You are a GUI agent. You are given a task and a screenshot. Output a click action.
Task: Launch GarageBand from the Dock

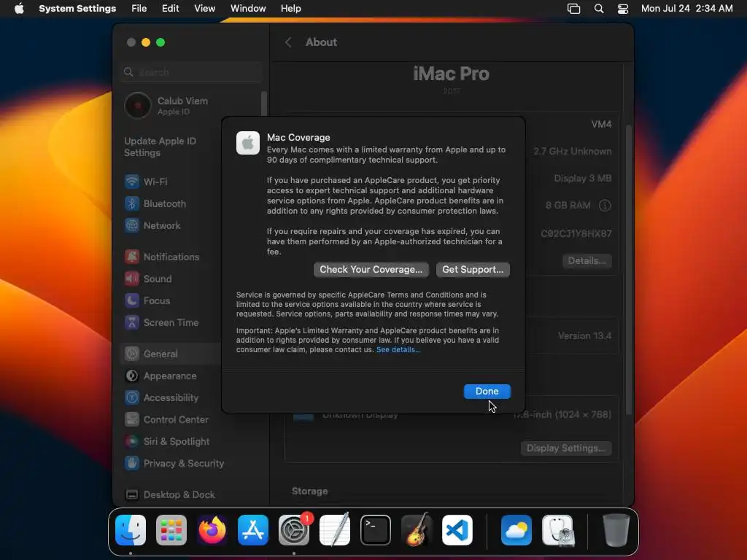point(417,530)
